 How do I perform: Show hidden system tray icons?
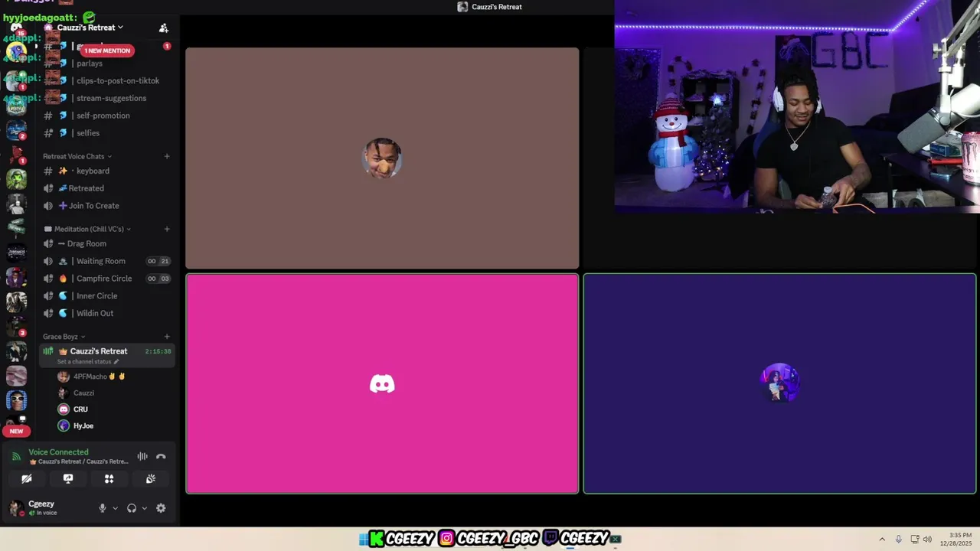882,540
